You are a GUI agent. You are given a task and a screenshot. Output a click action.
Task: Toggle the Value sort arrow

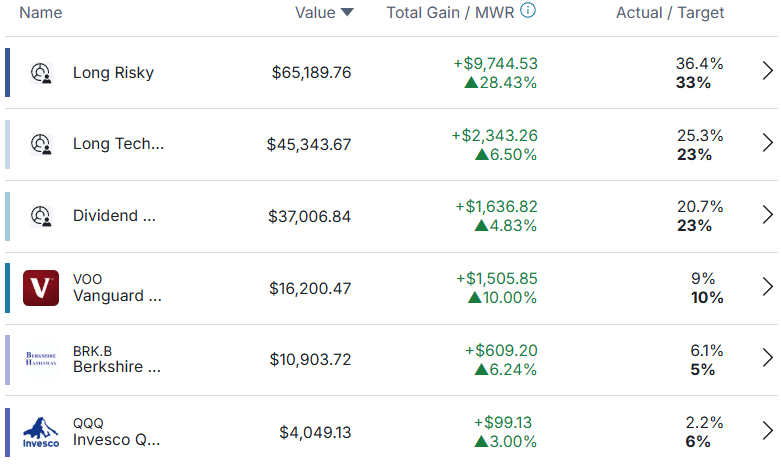[347, 12]
